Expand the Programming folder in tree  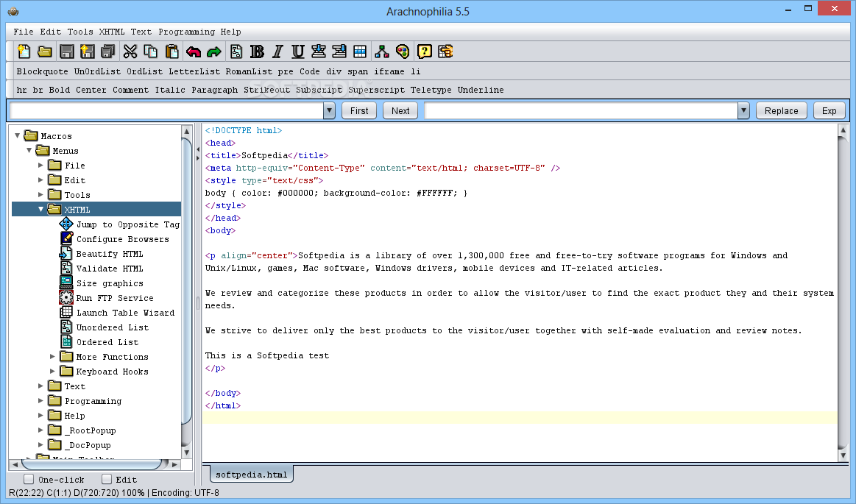[x=41, y=400]
